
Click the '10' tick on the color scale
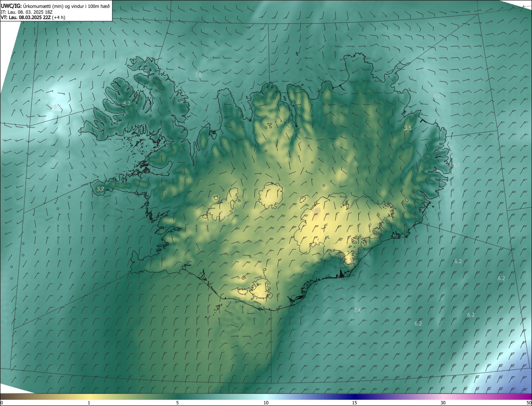click(x=266, y=403)
